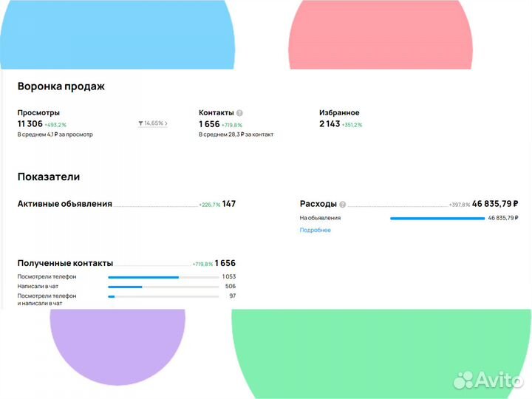This screenshot has height=399, width=532.
Task: Open the 14,65% conversion funnel link
Action: (x=153, y=123)
